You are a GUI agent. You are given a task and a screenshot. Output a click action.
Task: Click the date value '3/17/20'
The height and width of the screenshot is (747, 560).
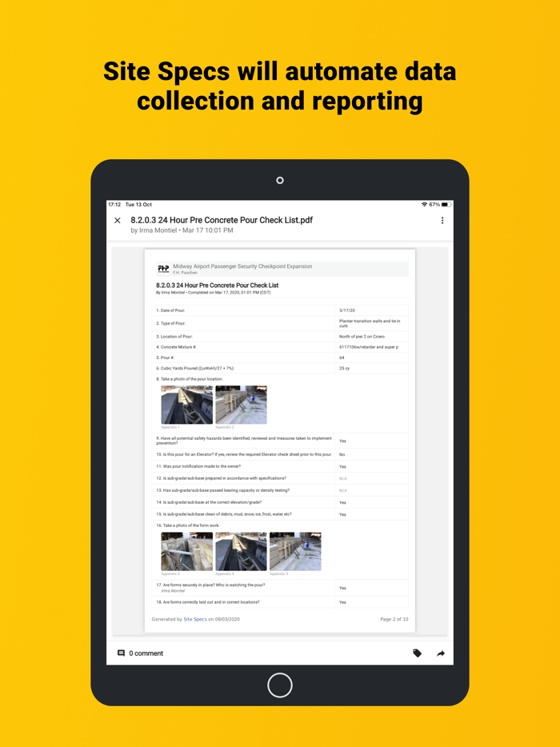point(347,310)
